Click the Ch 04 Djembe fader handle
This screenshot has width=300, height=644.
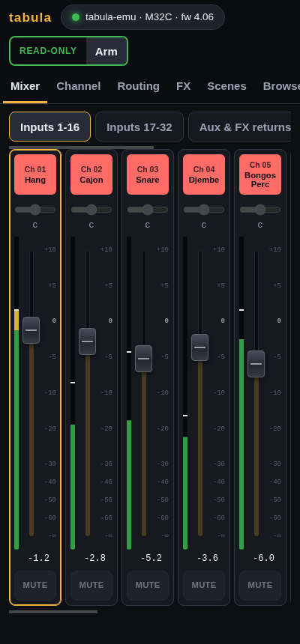tap(200, 347)
